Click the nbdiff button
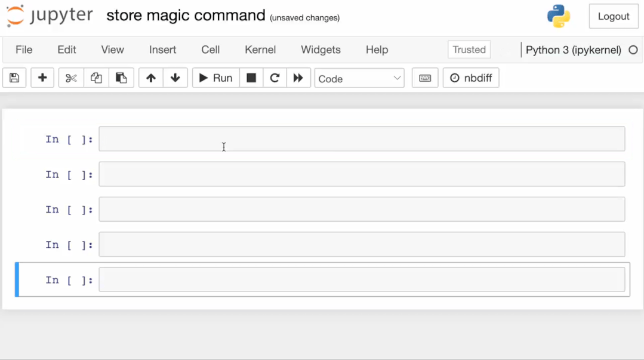The image size is (644, 360). 471,78
